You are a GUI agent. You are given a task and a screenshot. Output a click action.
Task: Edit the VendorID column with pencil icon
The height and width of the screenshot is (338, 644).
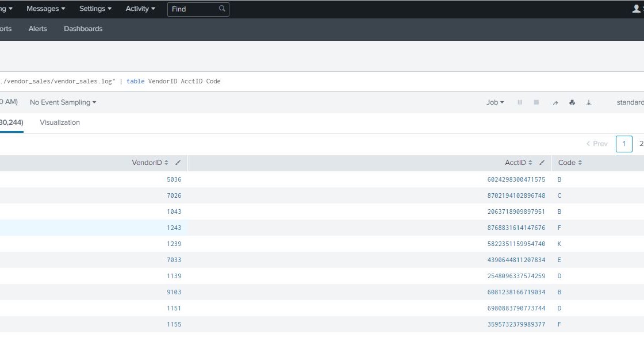coord(178,163)
